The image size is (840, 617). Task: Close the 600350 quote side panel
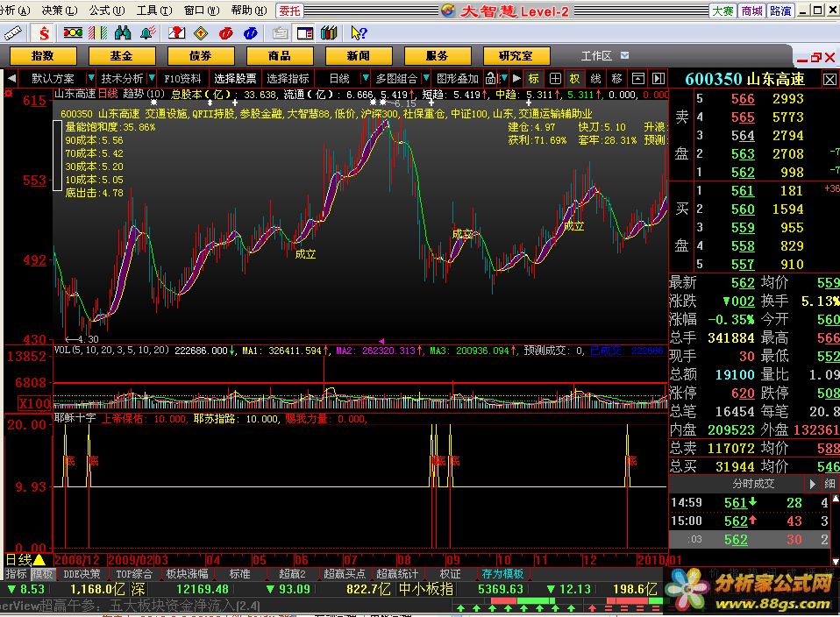[x=829, y=79]
